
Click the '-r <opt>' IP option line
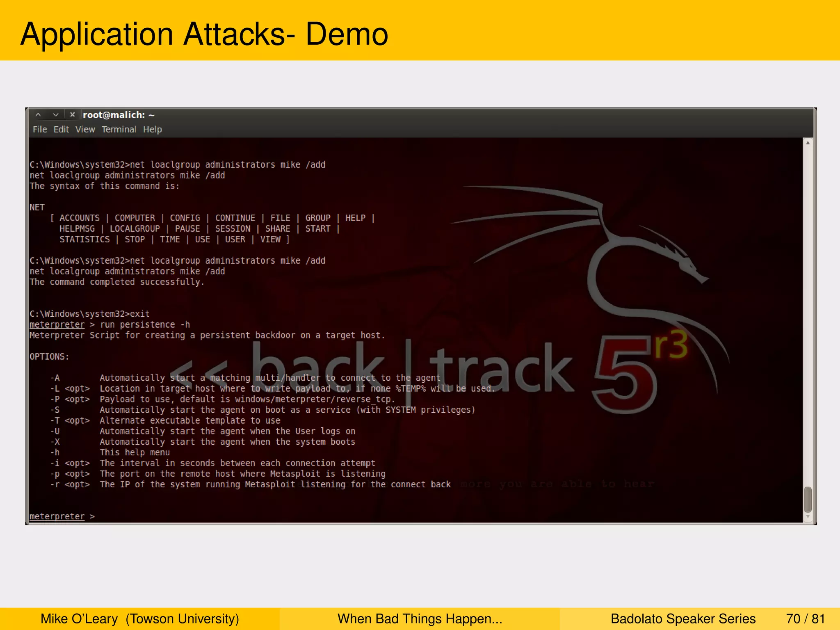pos(250,484)
